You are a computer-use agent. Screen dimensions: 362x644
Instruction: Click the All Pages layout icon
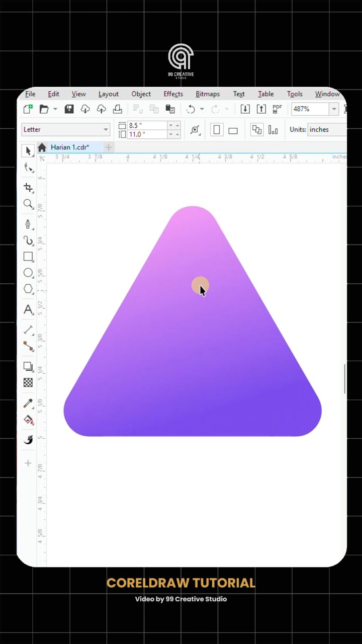(x=257, y=130)
